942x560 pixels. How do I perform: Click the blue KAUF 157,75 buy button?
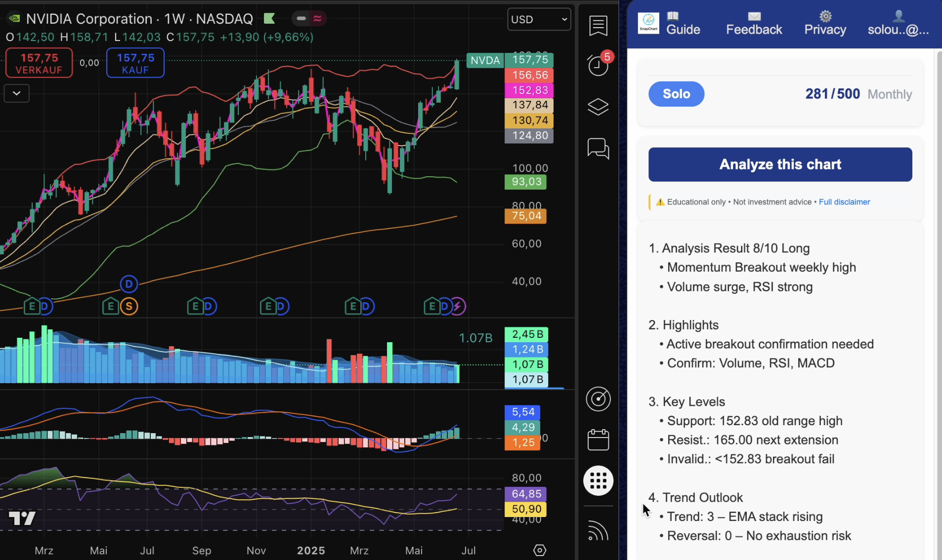[x=135, y=63]
